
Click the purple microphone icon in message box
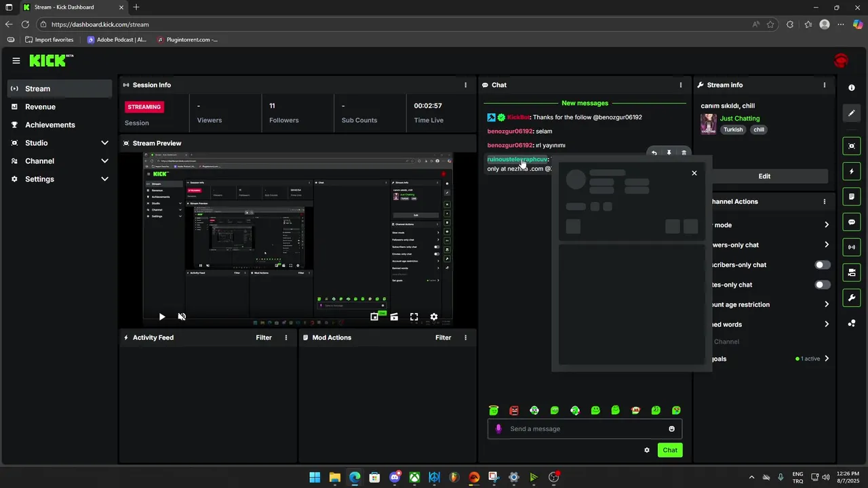(x=498, y=429)
